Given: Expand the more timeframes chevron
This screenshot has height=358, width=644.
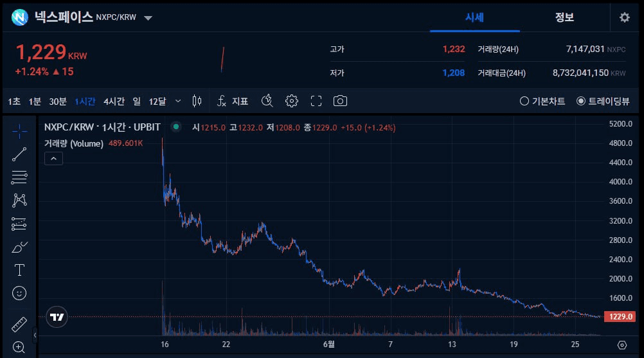Looking at the screenshot, I should pos(178,101).
